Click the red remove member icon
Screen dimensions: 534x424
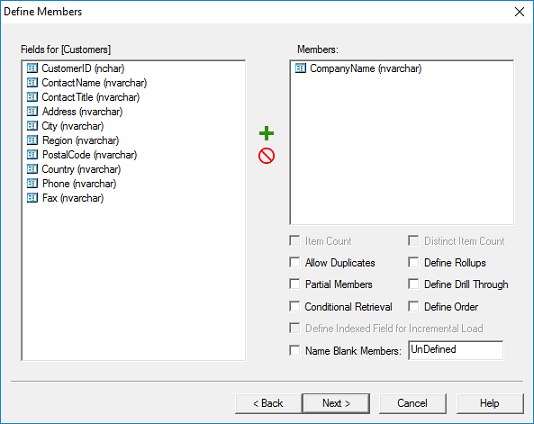(x=266, y=156)
